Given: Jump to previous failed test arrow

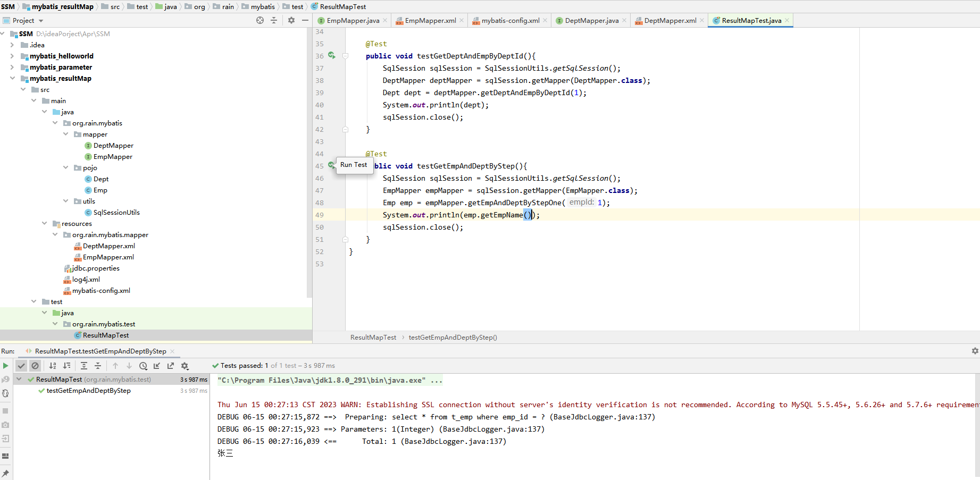Looking at the screenshot, I should [x=115, y=366].
